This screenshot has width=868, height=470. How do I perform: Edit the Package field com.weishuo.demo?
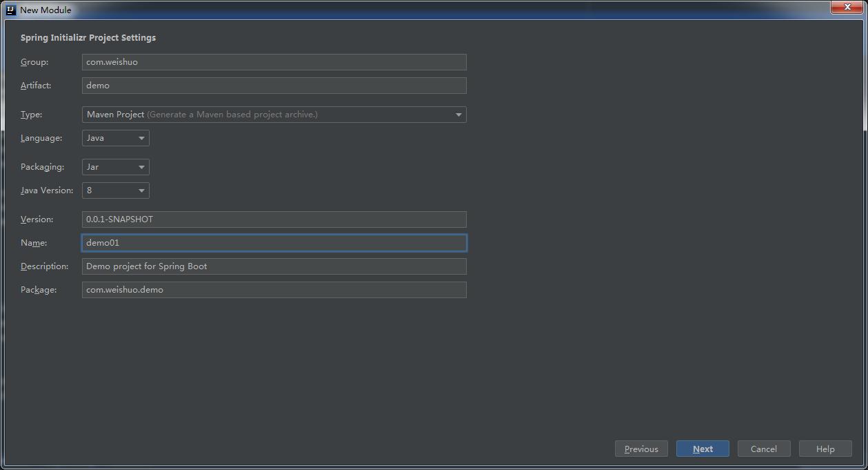(274, 290)
